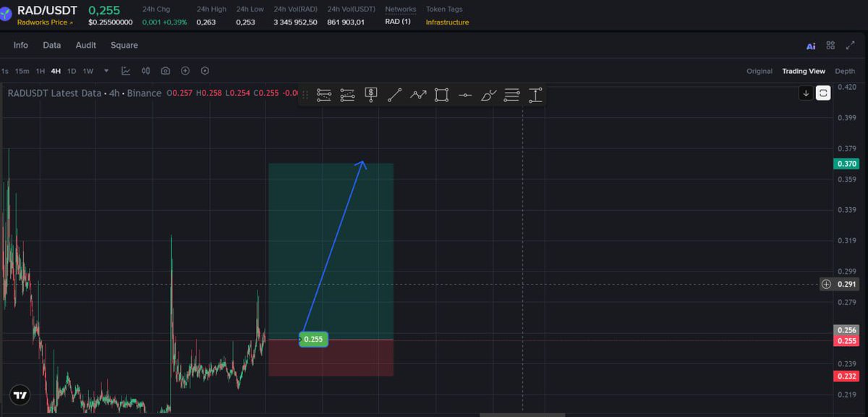
Task: Click the RAD (1) networks entry
Action: click(398, 22)
